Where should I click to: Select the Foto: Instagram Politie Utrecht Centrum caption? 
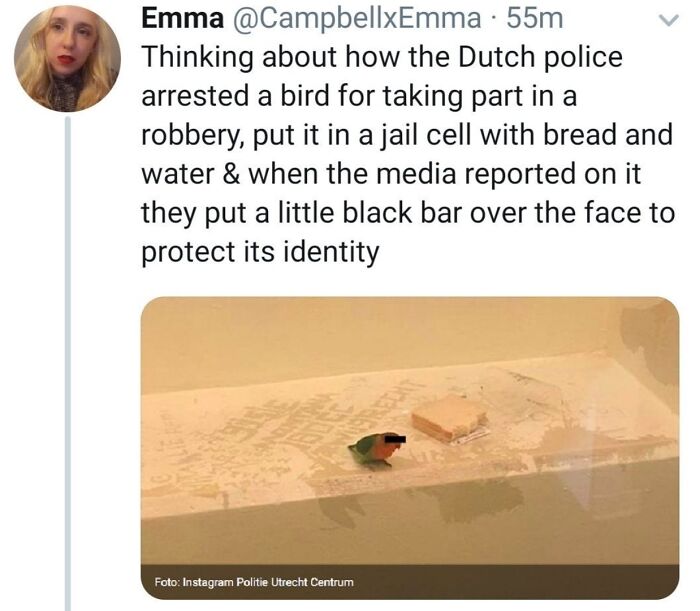(x=254, y=582)
